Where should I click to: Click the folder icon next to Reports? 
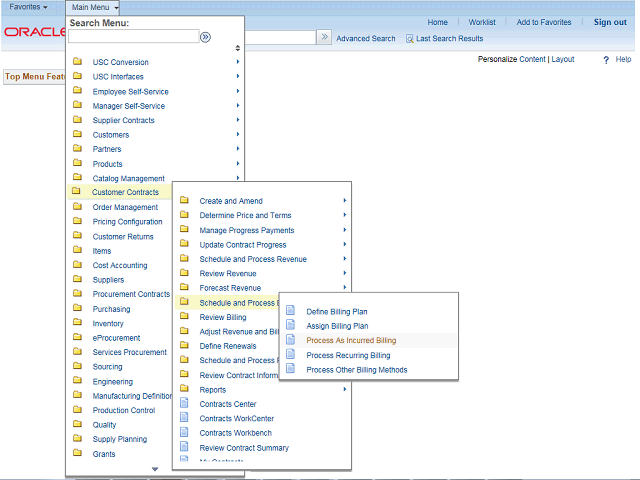click(184, 389)
